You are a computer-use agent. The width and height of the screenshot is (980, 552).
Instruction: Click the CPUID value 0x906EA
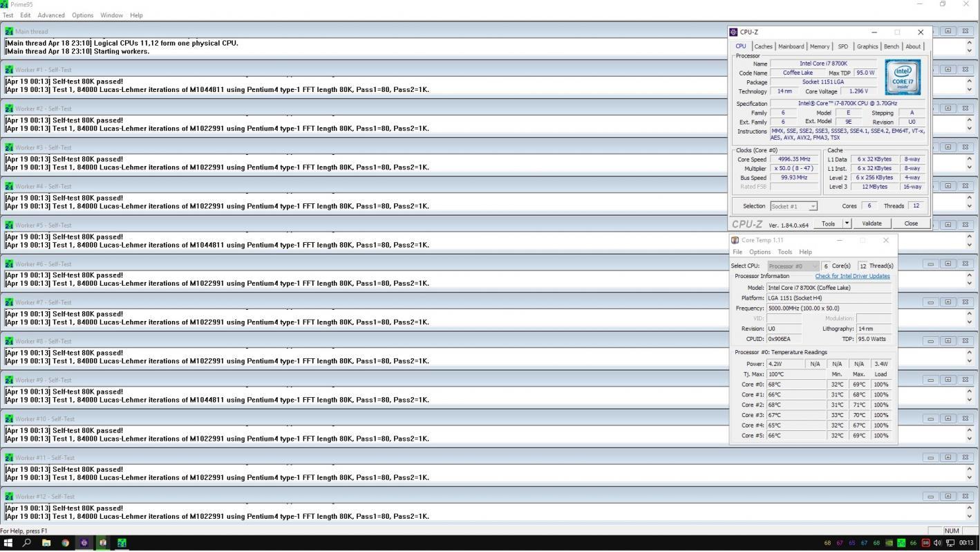[784, 339]
